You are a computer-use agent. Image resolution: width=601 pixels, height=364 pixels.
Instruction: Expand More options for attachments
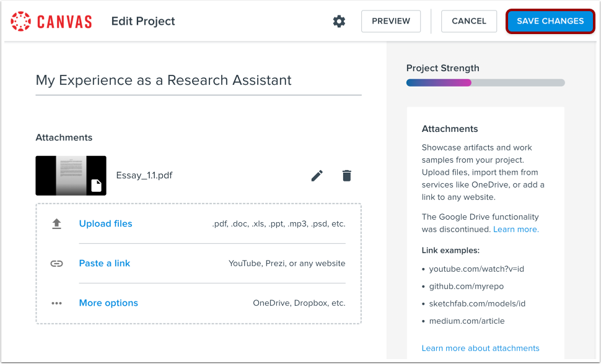[108, 303]
